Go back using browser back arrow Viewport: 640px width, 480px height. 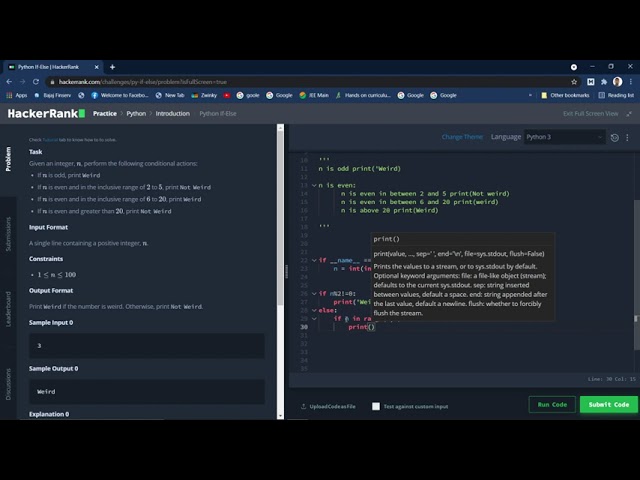pos(9,82)
